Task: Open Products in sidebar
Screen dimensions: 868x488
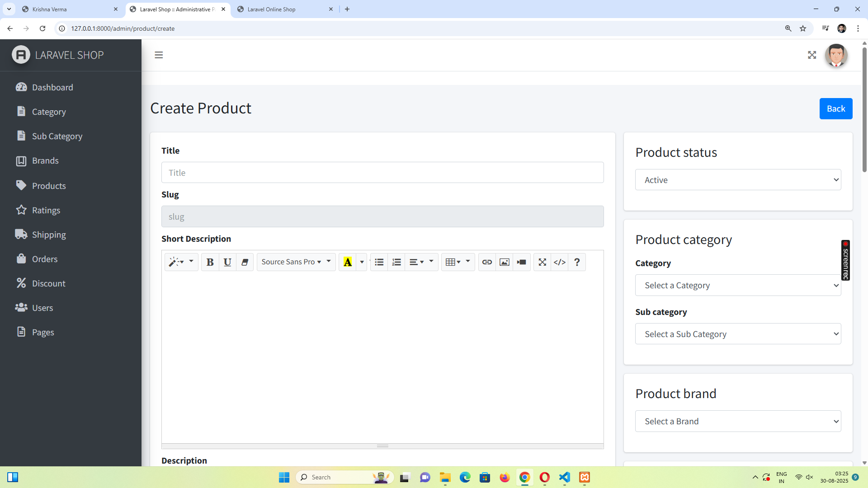Action: coord(71,186)
